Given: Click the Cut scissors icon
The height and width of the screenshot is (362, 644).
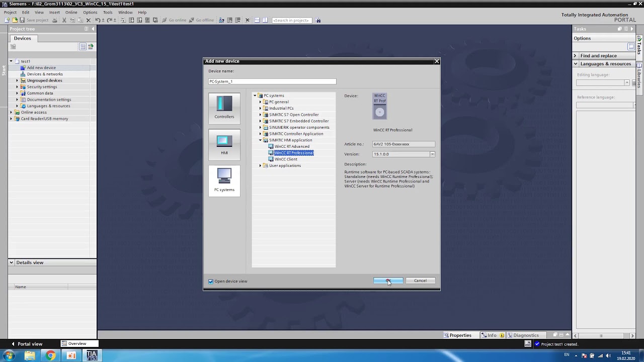Looking at the screenshot, I should pos(64,20).
